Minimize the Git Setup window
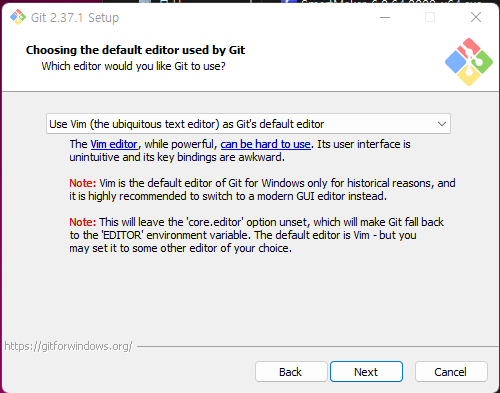500x393 pixels. pos(385,17)
